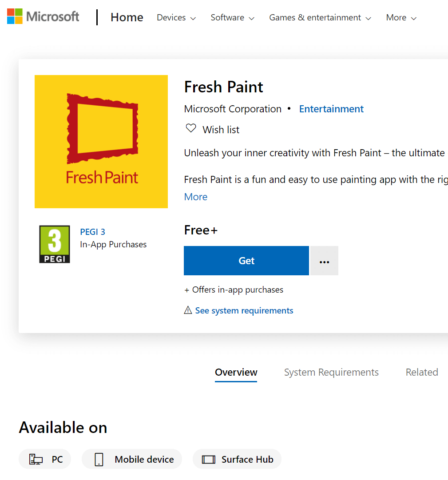The image size is (448, 480).
Task: Expand the More navigation dropdown
Action: pos(400,18)
